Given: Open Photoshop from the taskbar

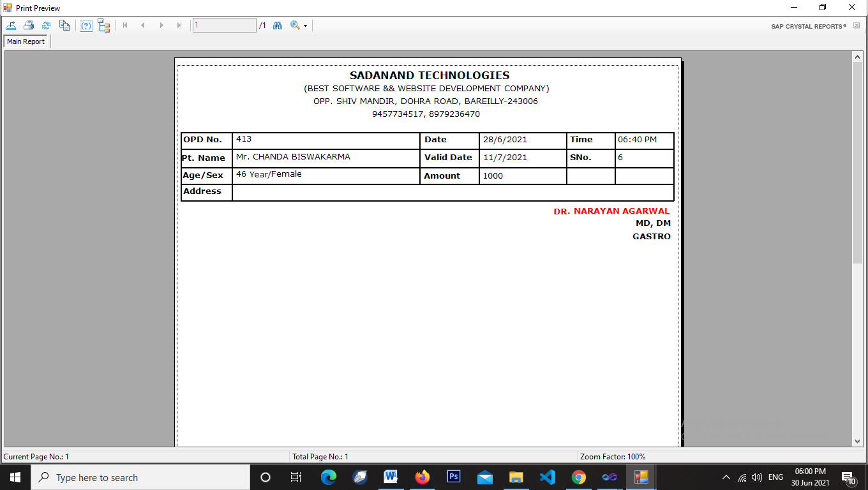Looking at the screenshot, I should click(453, 477).
